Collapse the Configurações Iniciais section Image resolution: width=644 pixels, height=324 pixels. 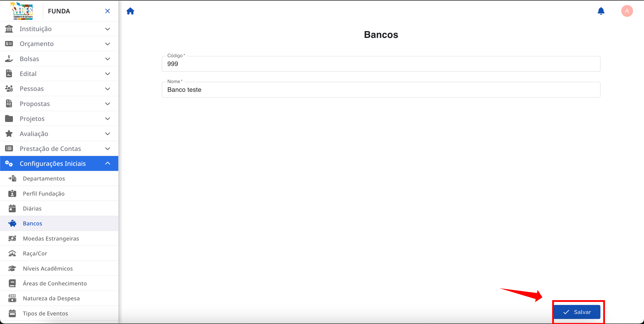(108, 163)
